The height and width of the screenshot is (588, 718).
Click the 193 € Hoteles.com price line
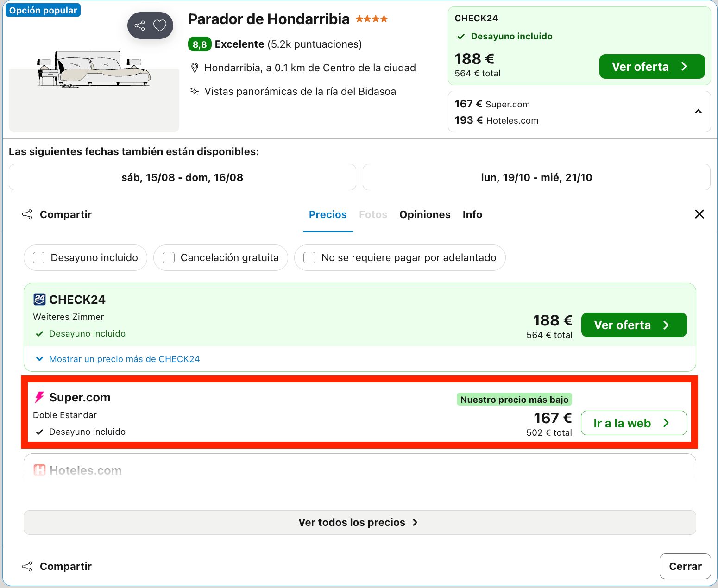pos(497,120)
